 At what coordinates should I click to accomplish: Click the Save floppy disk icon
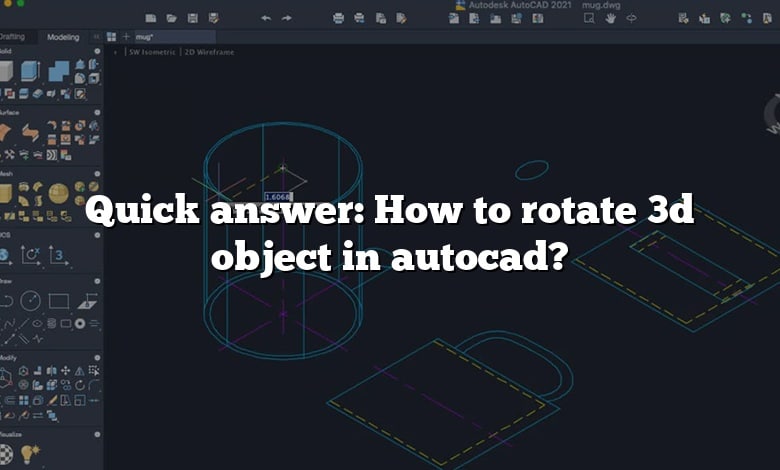(x=194, y=18)
